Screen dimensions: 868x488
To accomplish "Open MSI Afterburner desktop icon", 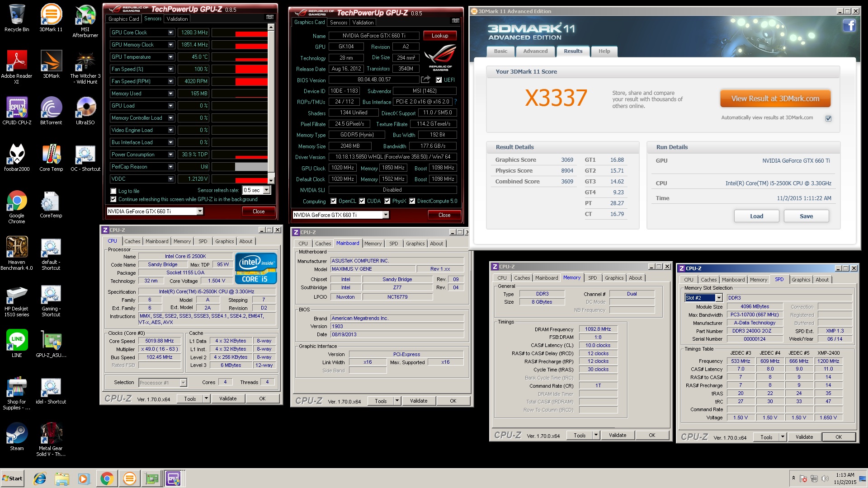I will [85, 20].
